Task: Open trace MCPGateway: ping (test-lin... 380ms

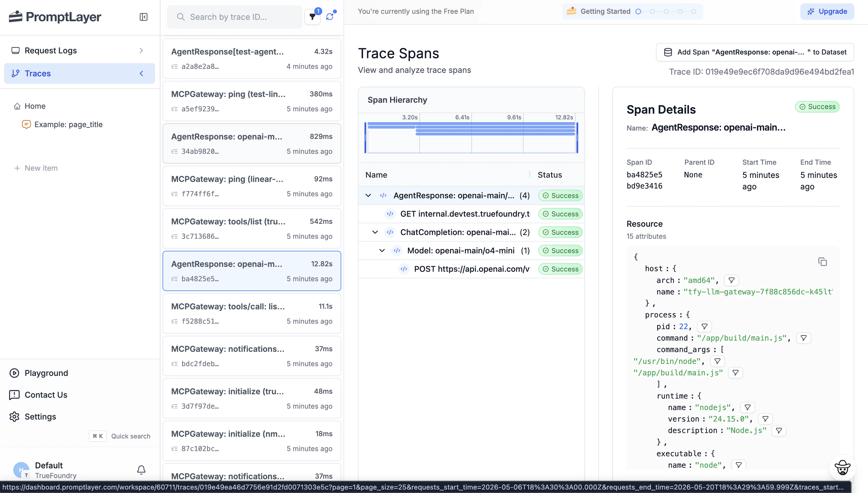Action: 252,101
